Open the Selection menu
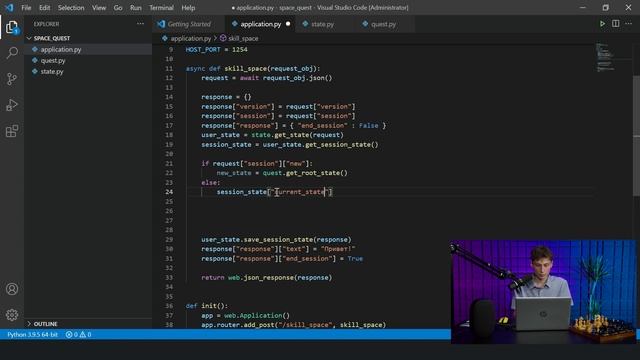 [x=71, y=8]
